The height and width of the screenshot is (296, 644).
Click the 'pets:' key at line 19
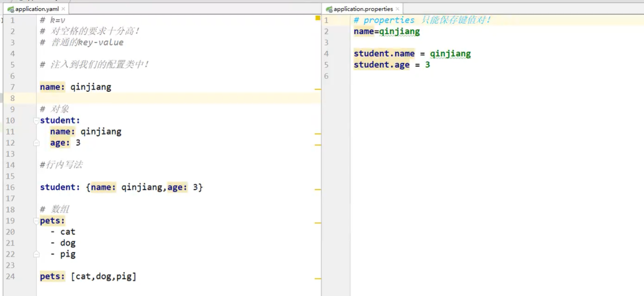pos(53,221)
